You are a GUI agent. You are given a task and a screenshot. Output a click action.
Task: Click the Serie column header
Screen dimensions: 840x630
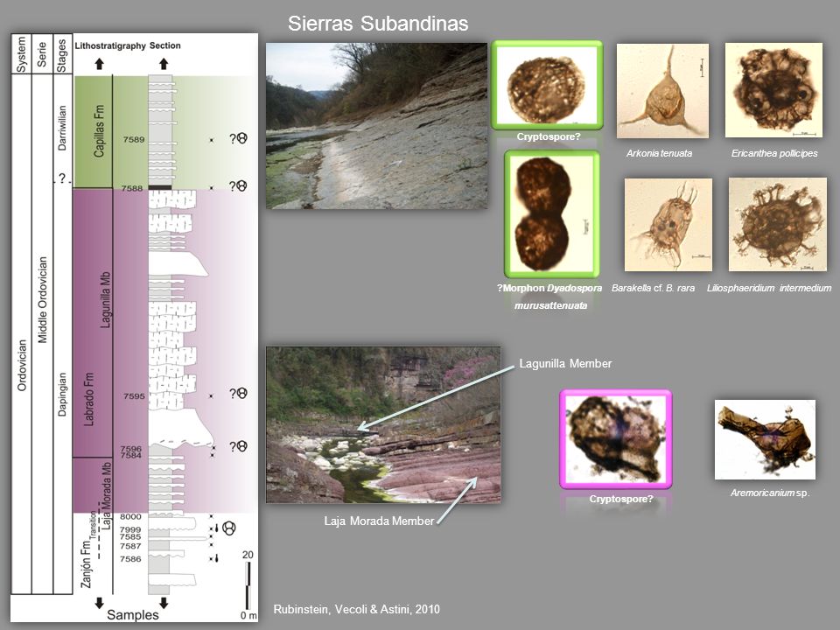(x=42, y=54)
